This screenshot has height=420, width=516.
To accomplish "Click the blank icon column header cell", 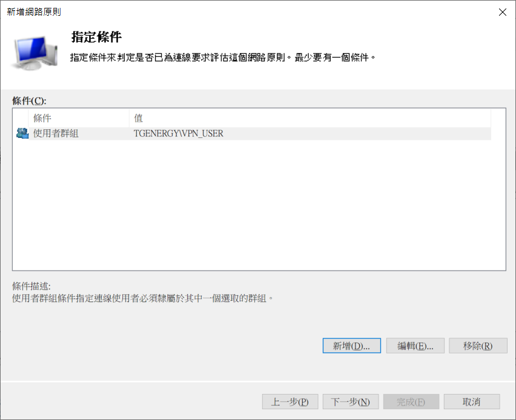I will pos(21,118).
